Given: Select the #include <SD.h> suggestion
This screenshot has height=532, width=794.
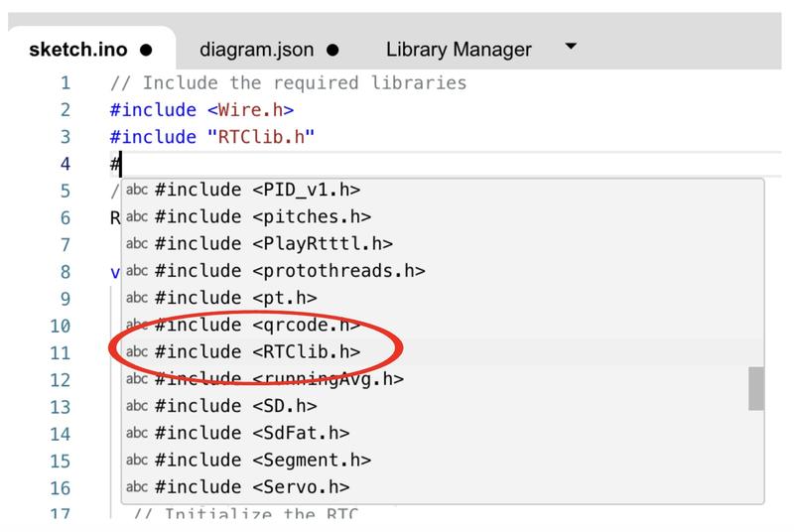Looking at the screenshot, I should click(x=442, y=406).
